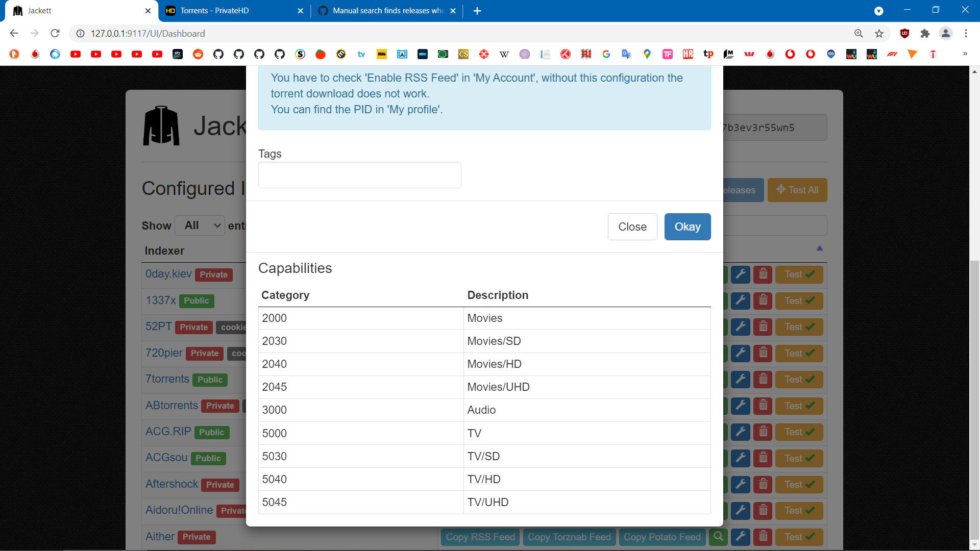The height and width of the screenshot is (551, 980).
Task: Open the wrench configure icon beside Aither
Action: 741,537
